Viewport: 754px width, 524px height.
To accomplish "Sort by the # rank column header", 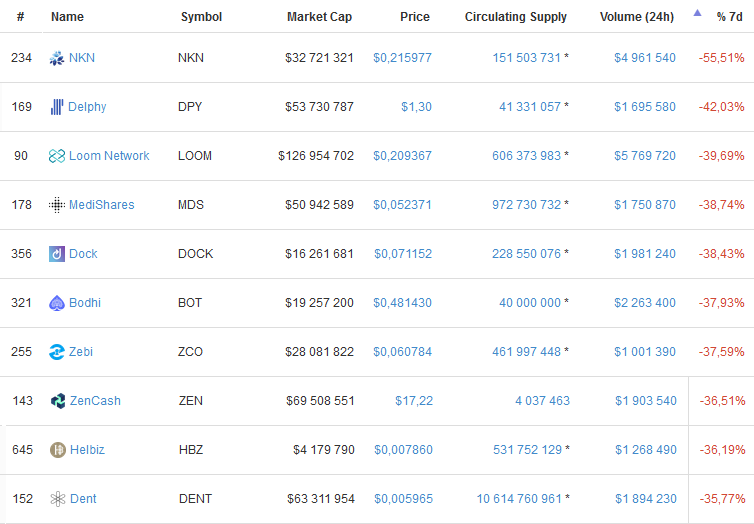I will pos(20,17).
